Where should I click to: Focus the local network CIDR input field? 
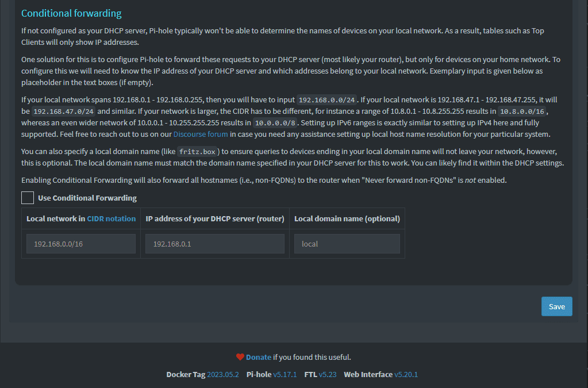click(x=81, y=244)
